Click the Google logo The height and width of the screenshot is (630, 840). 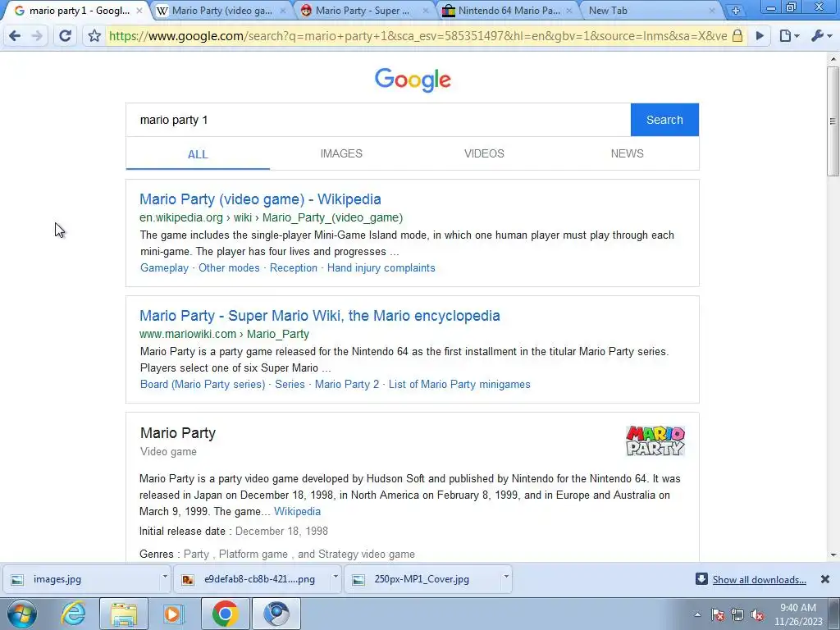tap(413, 80)
